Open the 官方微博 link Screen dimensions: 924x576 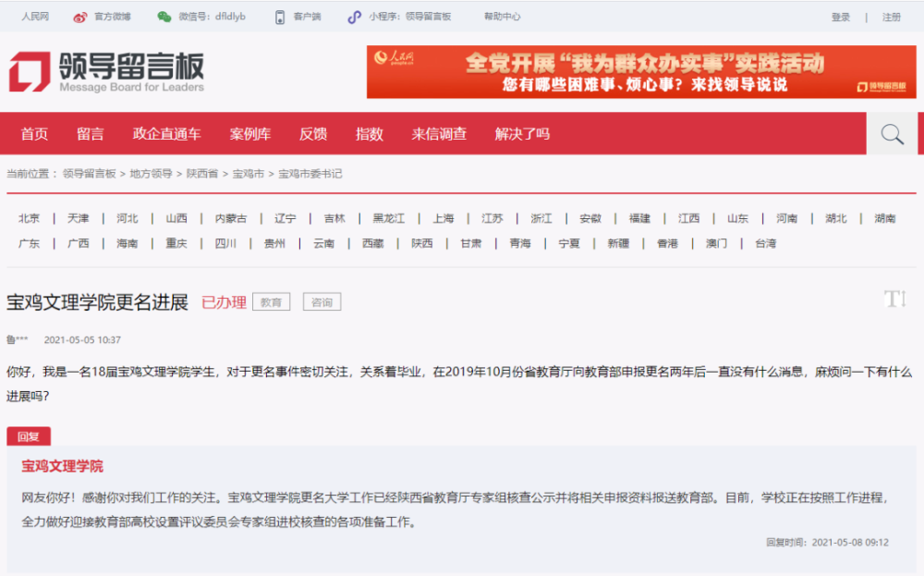pyautogui.click(x=112, y=17)
